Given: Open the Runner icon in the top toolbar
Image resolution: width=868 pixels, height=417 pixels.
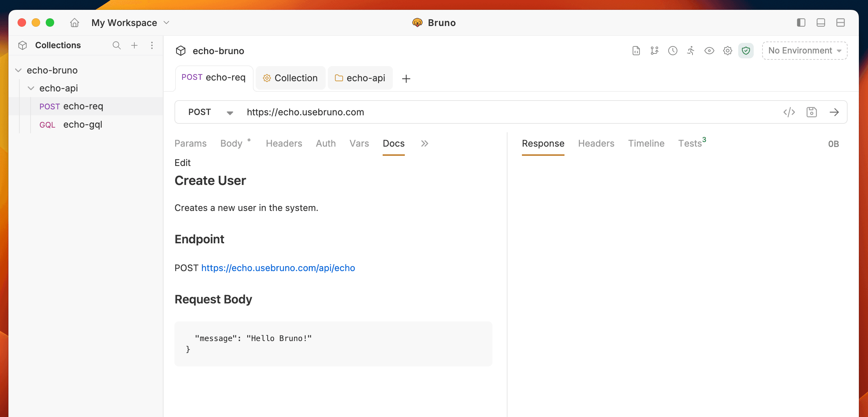Looking at the screenshot, I should (690, 51).
